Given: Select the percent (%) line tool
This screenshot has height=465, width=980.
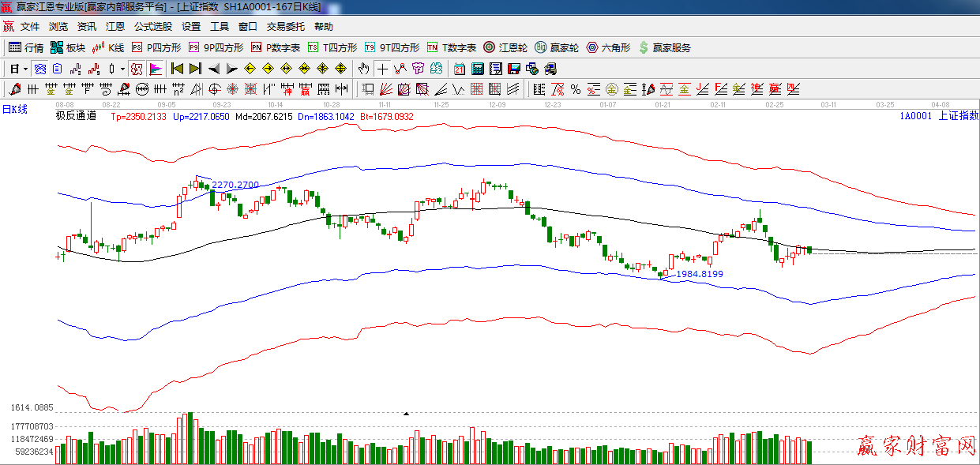Looking at the screenshot, I should click(x=575, y=88).
